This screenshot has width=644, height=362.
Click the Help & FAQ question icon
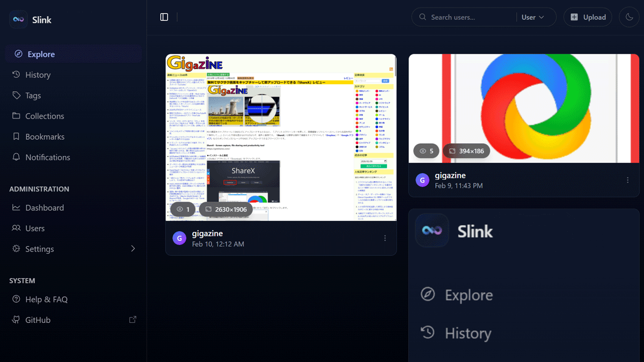pyautogui.click(x=16, y=299)
